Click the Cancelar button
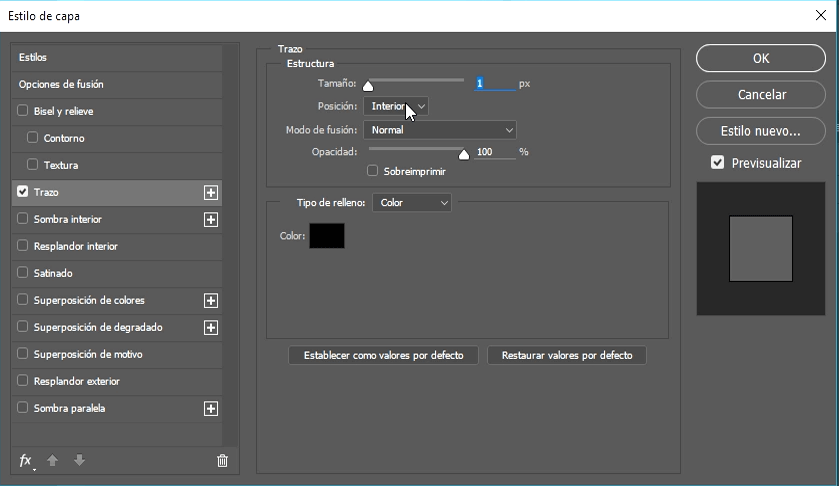839x486 pixels. point(761,95)
